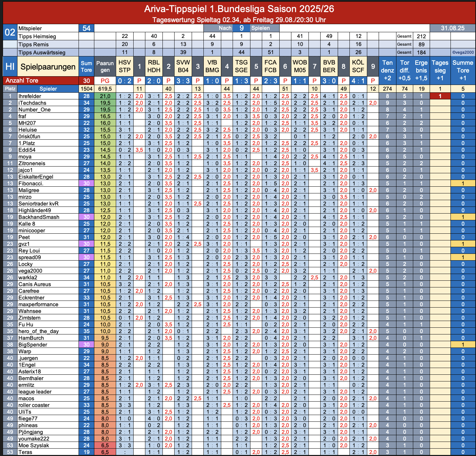Click player name Seniortrader kvR
This screenshot has width=476, height=456.
click(x=38, y=203)
